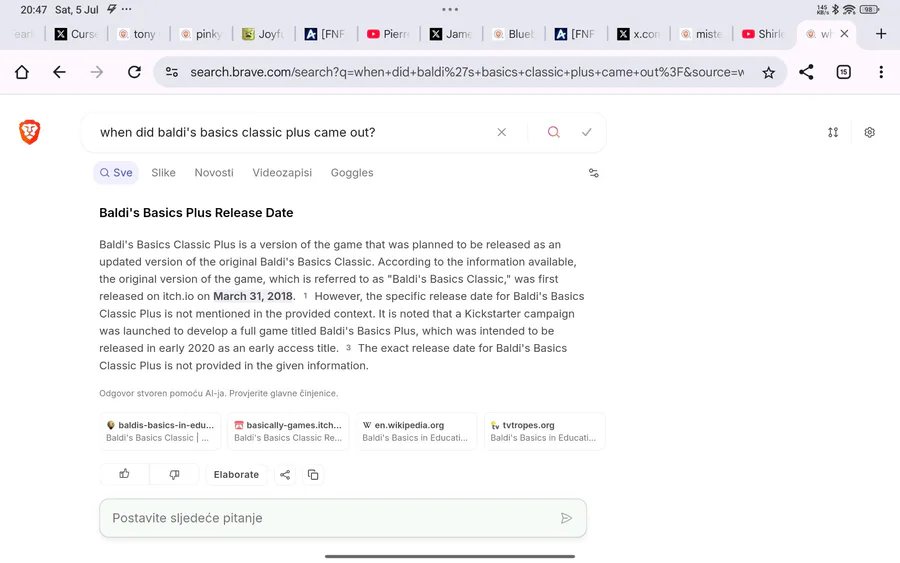Switch to the Jame X tab

click(x=451, y=34)
